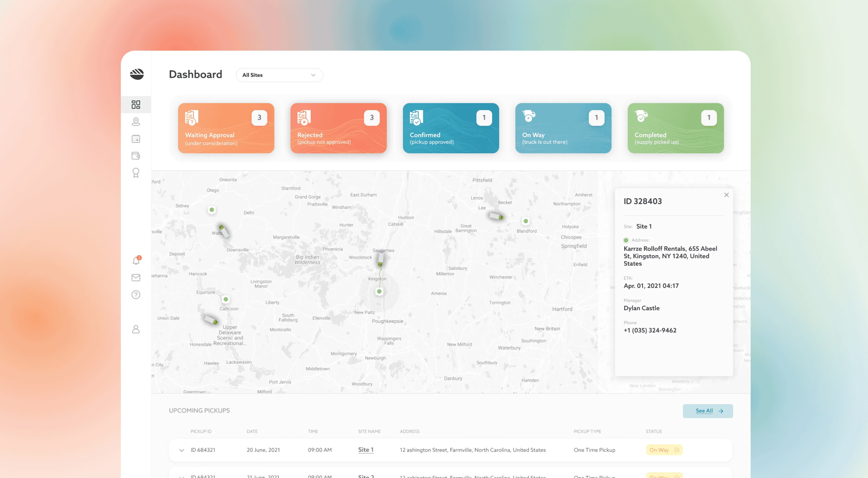Select the Completed status card

(x=675, y=128)
